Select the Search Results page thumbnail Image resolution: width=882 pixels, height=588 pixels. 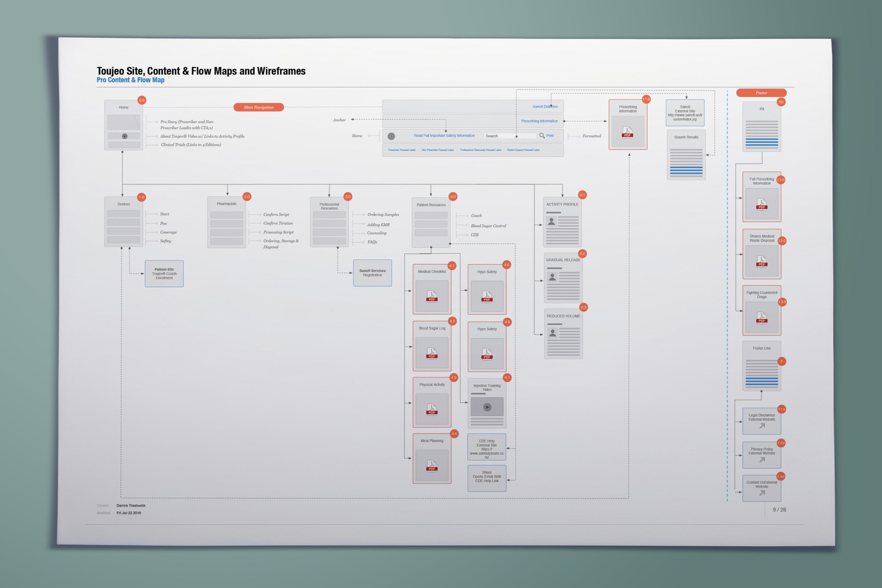686,155
